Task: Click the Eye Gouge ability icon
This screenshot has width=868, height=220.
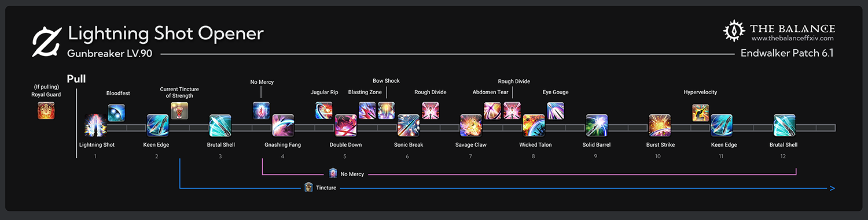Action: pyautogui.click(x=556, y=110)
